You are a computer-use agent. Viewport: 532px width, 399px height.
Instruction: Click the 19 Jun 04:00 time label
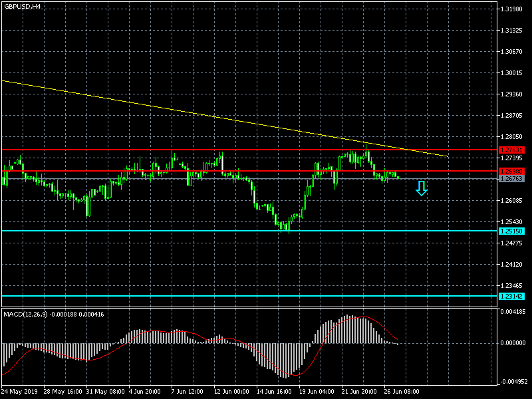coord(317,392)
